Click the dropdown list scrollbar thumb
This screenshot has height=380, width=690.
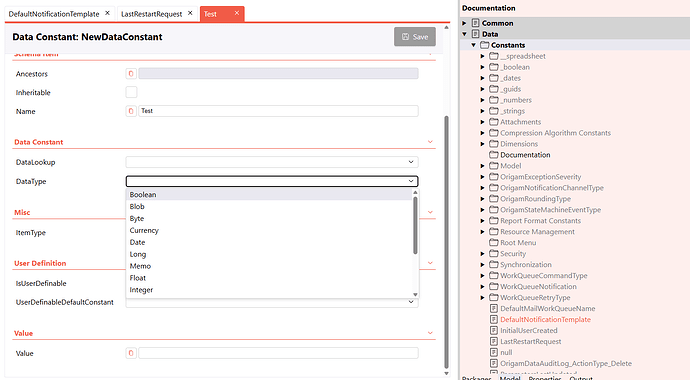point(415,225)
